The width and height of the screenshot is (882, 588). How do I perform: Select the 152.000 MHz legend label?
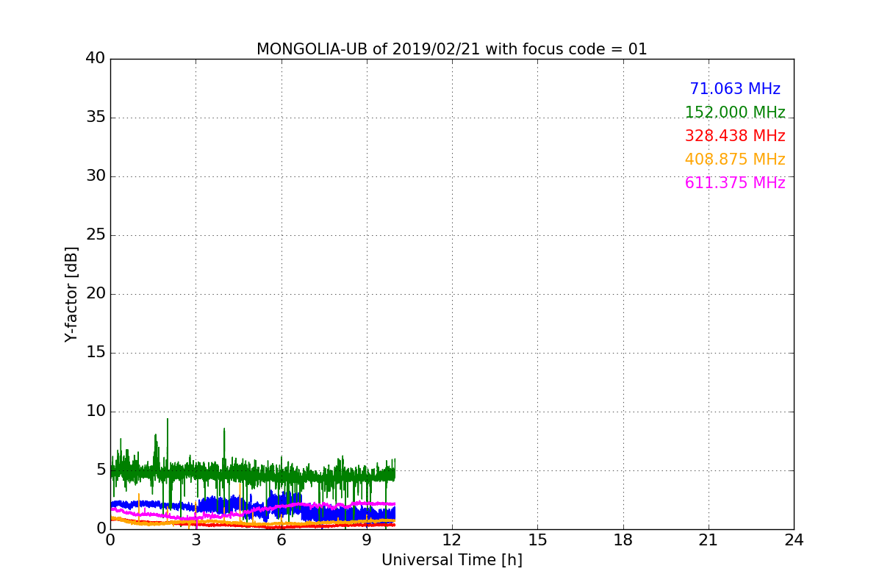coord(735,112)
